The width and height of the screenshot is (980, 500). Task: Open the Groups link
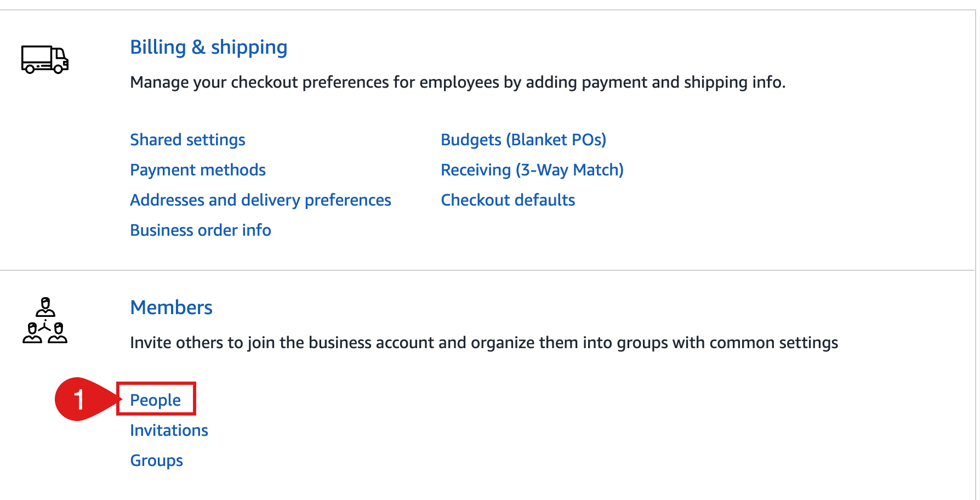157,461
